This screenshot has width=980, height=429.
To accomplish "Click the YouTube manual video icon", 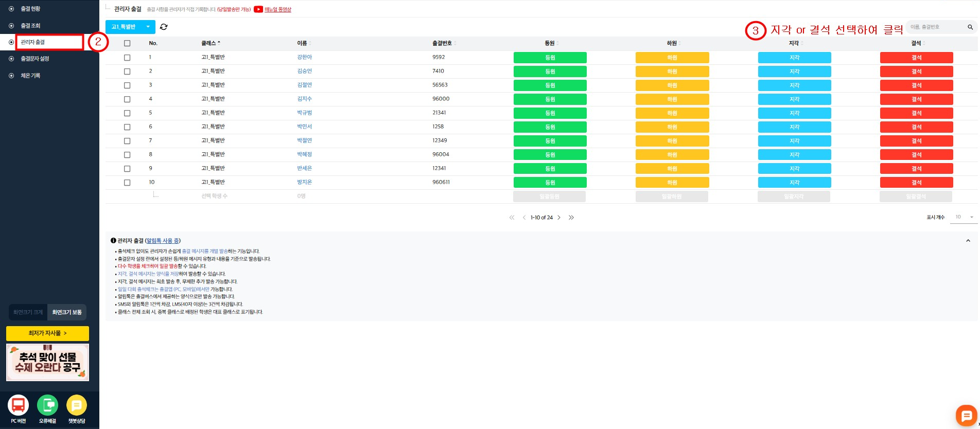I will point(258,9).
